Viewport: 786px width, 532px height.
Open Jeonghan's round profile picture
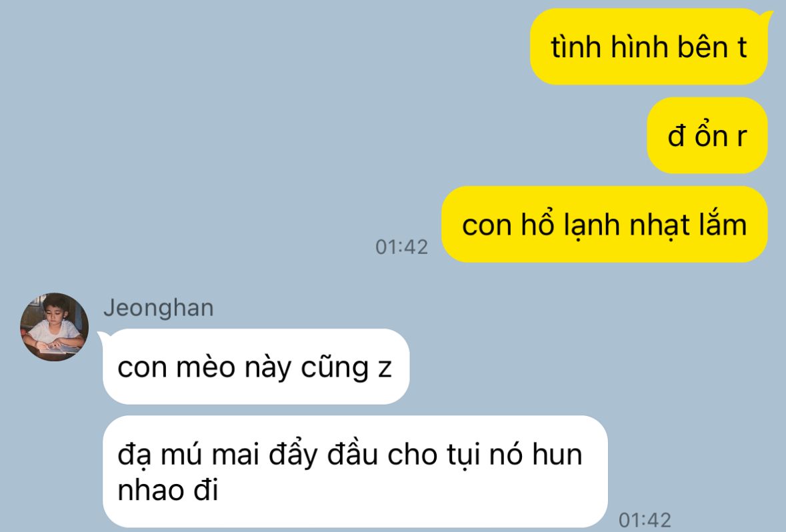click(x=54, y=327)
